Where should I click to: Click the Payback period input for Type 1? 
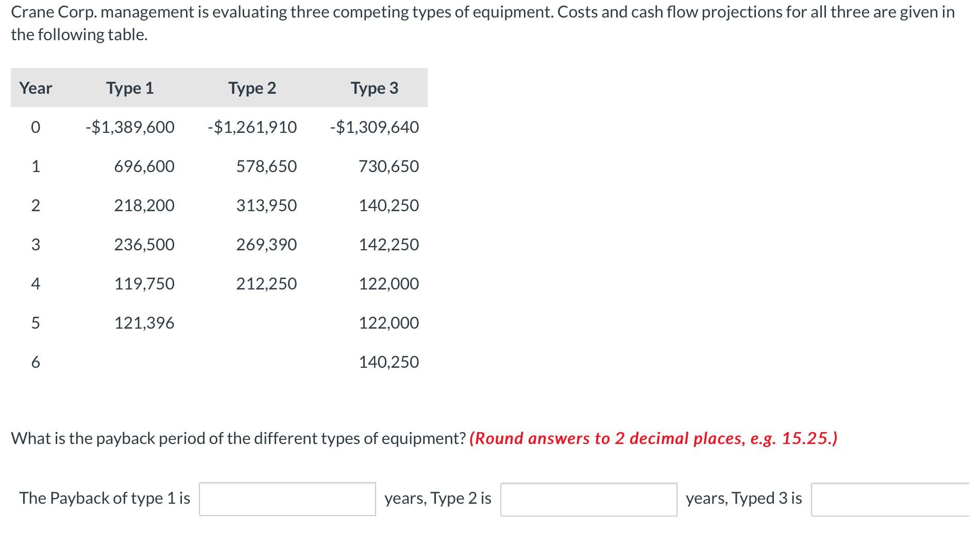pyautogui.click(x=287, y=499)
